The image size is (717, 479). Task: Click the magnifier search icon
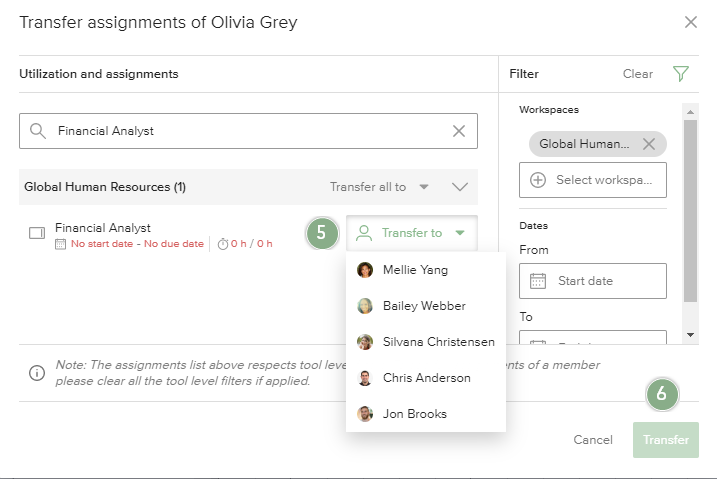point(37,131)
